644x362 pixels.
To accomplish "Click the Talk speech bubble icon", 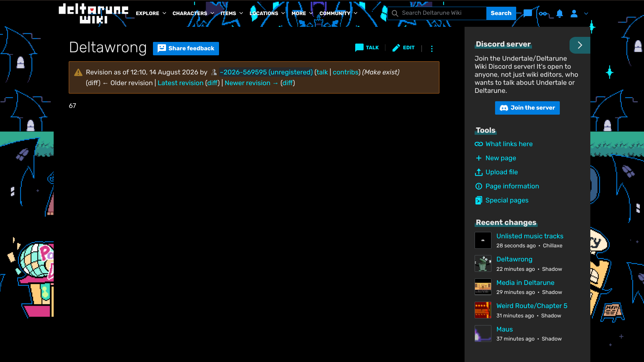I will [359, 48].
